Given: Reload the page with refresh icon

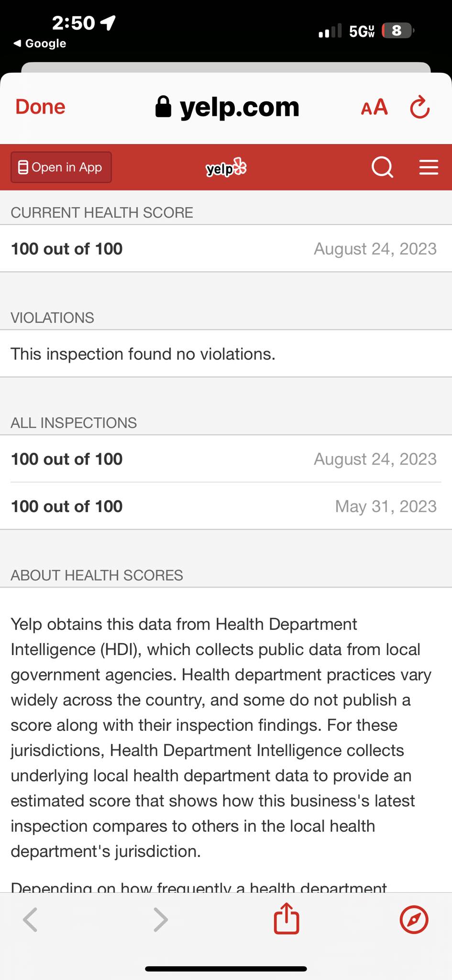Looking at the screenshot, I should (x=420, y=107).
